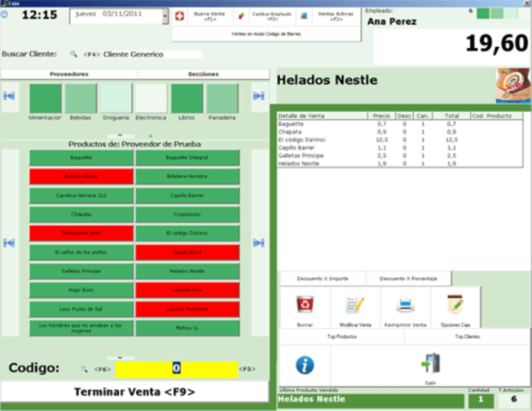Select Descuento X Importe tab

click(322, 278)
